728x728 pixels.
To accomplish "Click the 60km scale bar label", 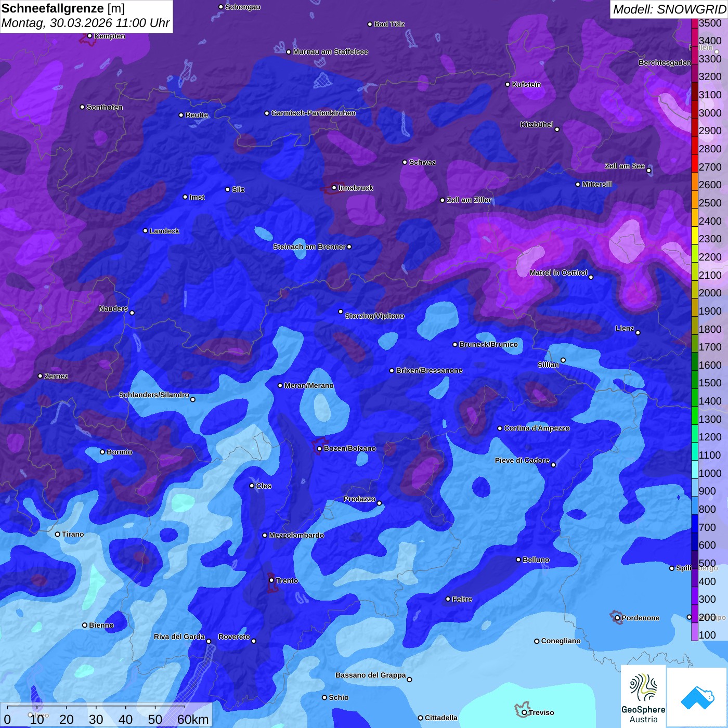I will 193,719.
